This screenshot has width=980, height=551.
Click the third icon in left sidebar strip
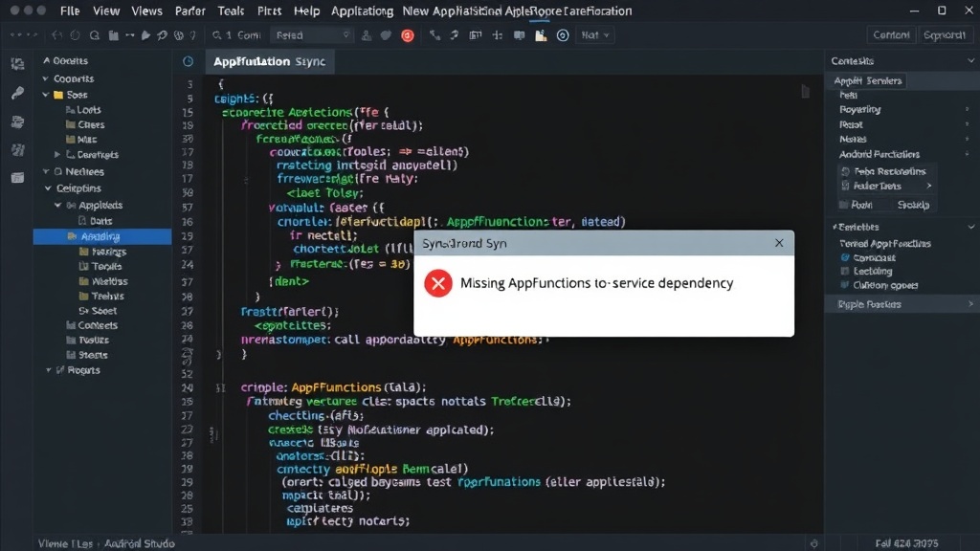point(17,121)
